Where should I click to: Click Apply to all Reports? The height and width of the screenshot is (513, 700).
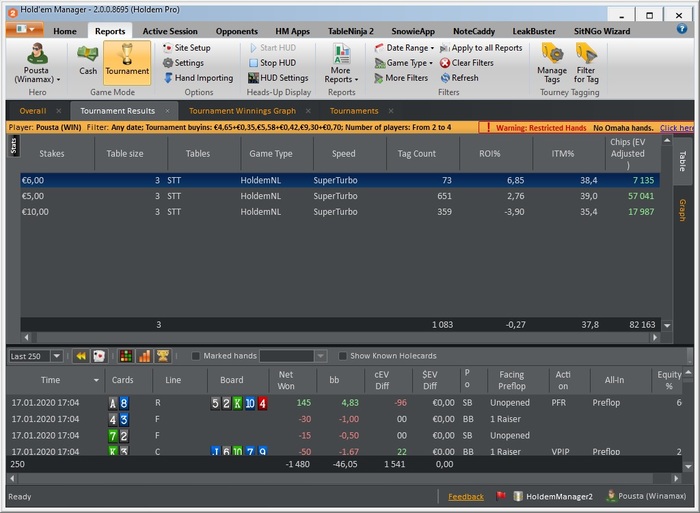click(x=481, y=48)
